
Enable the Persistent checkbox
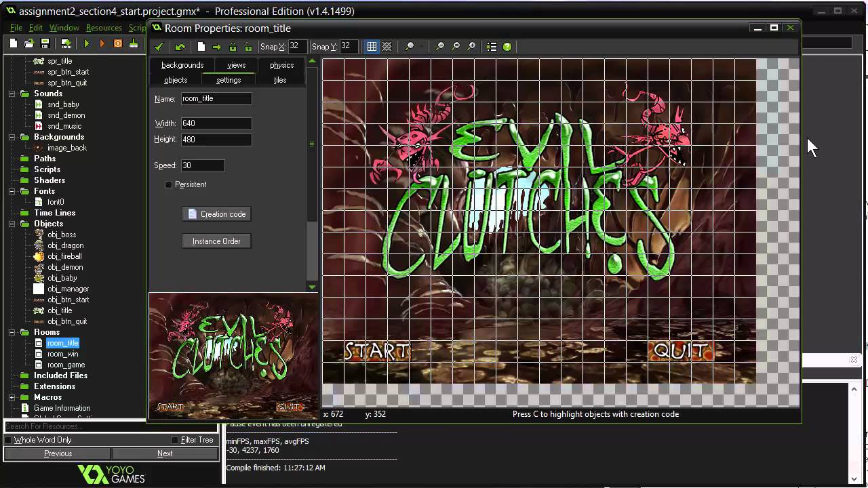click(169, 184)
